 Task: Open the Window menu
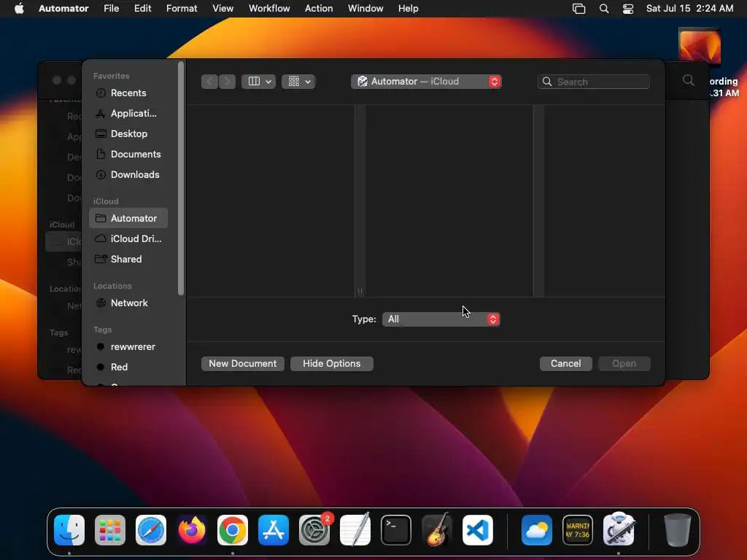coord(365,9)
